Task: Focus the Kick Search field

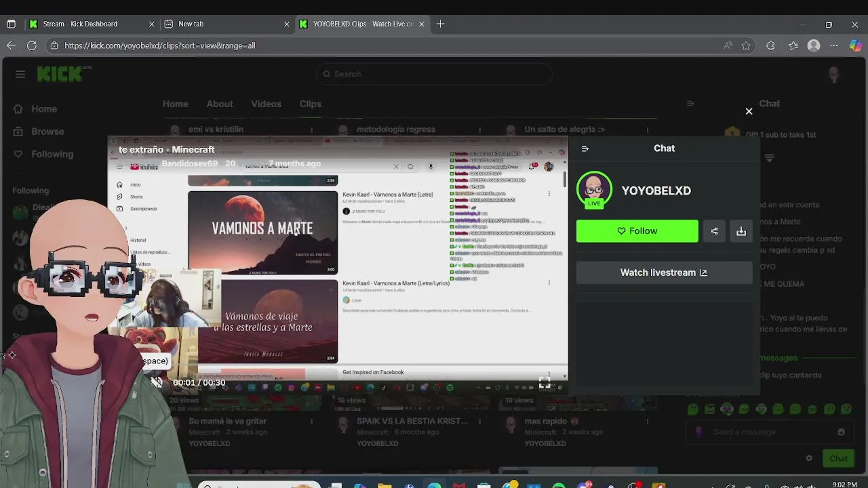Action: (x=434, y=74)
